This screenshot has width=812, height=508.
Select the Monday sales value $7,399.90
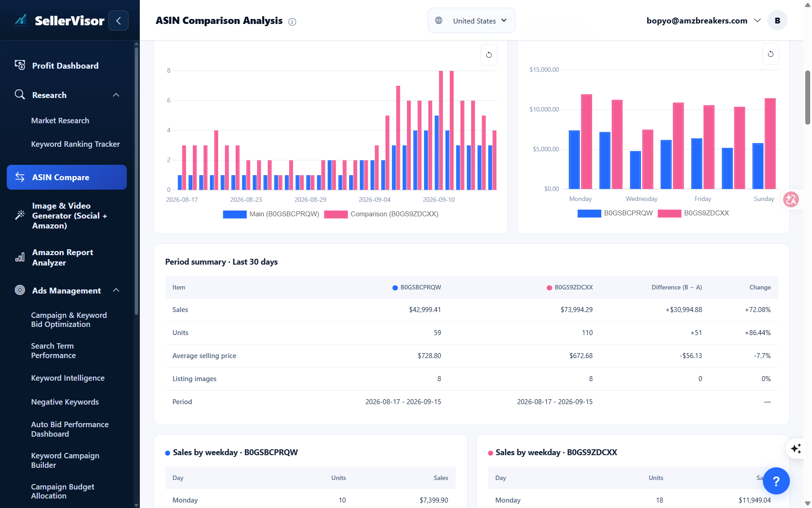pyautogui.click(x=434, y=500)
